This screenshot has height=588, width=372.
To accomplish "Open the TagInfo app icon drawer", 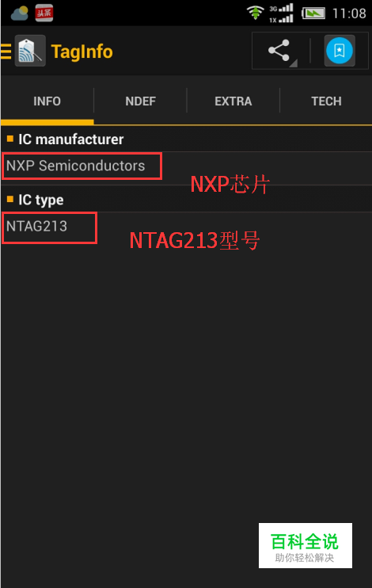I will coord(30,51).
